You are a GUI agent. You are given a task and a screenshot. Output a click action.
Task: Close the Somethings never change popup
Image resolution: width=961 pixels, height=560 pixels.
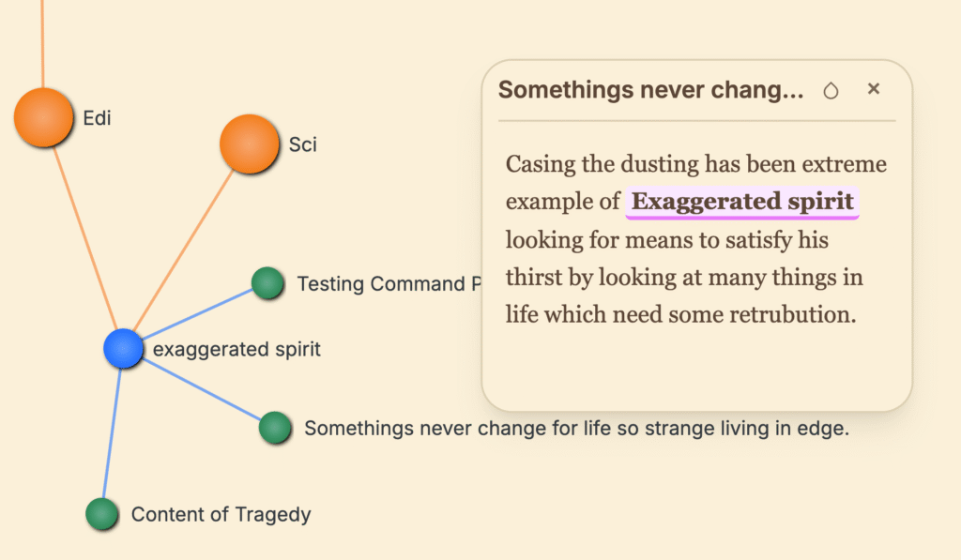point(874,89)
